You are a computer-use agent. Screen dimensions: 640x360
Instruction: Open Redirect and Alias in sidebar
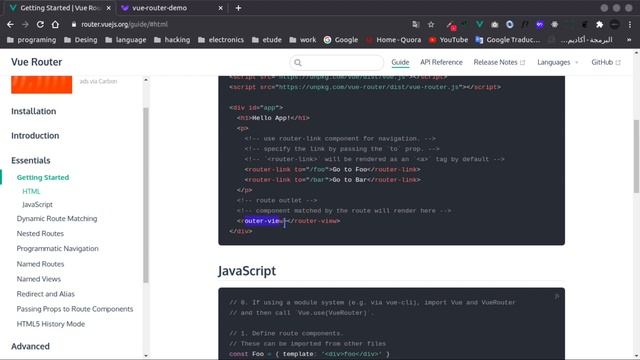pos(46,294)
